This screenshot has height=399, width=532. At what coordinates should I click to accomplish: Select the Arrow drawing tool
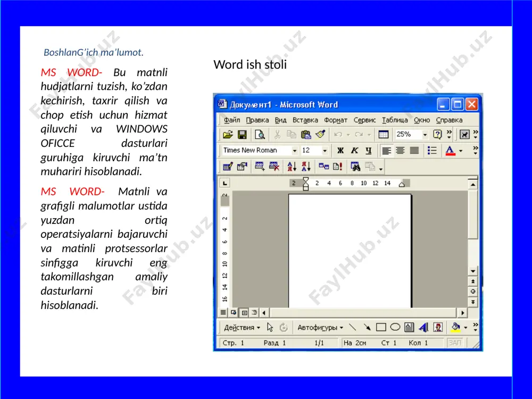pos(367,327)
